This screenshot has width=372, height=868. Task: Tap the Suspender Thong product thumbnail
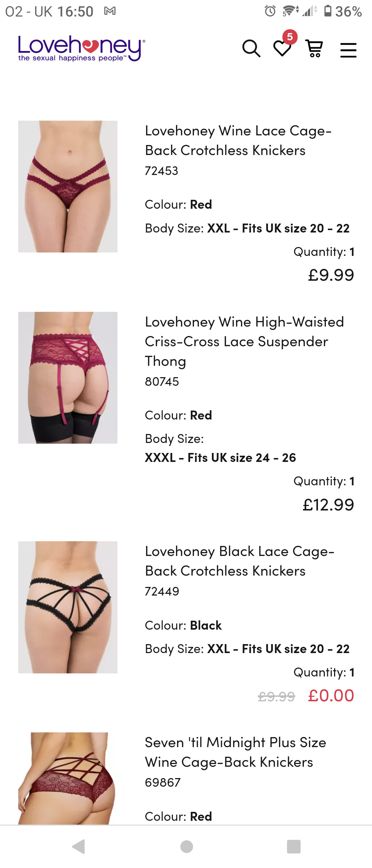[68, 378]
